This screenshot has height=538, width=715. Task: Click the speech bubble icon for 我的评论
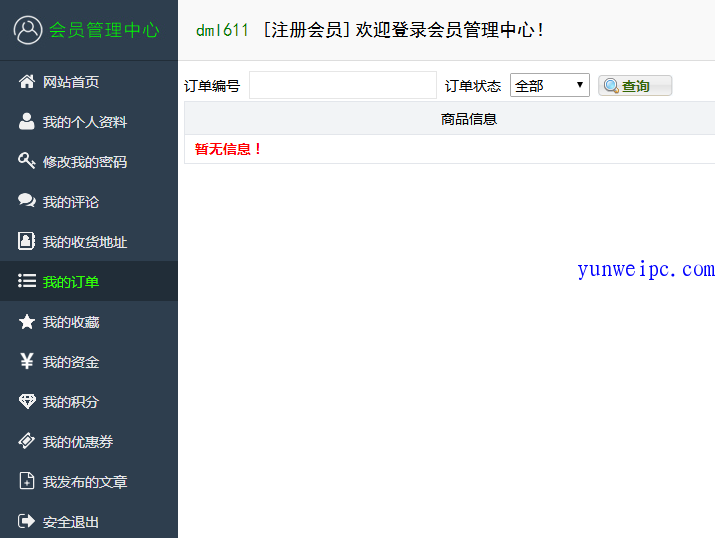[x=27, y=201]
